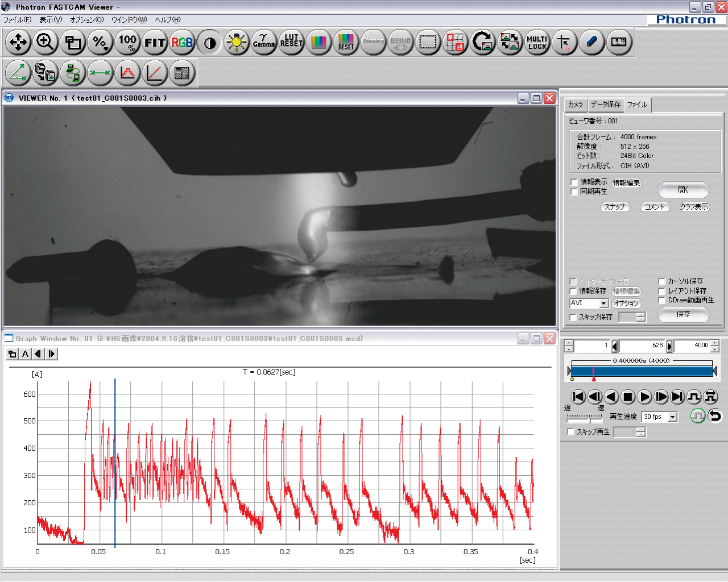Click the stop playback button
728x582 pixels.
628,397
